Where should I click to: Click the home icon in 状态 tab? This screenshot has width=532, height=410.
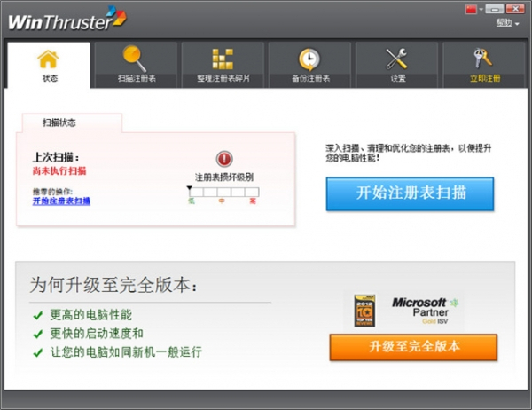click(x=48, y=59)
